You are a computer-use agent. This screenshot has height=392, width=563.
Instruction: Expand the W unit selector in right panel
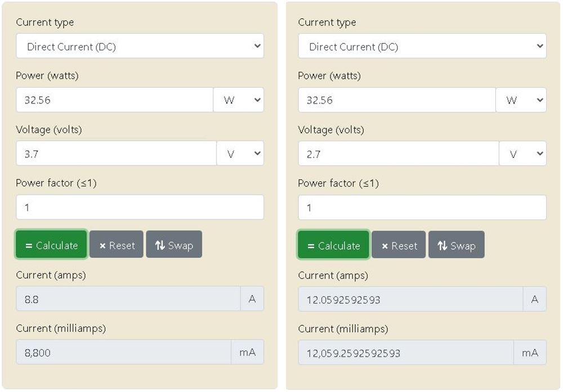coord(521,100)
